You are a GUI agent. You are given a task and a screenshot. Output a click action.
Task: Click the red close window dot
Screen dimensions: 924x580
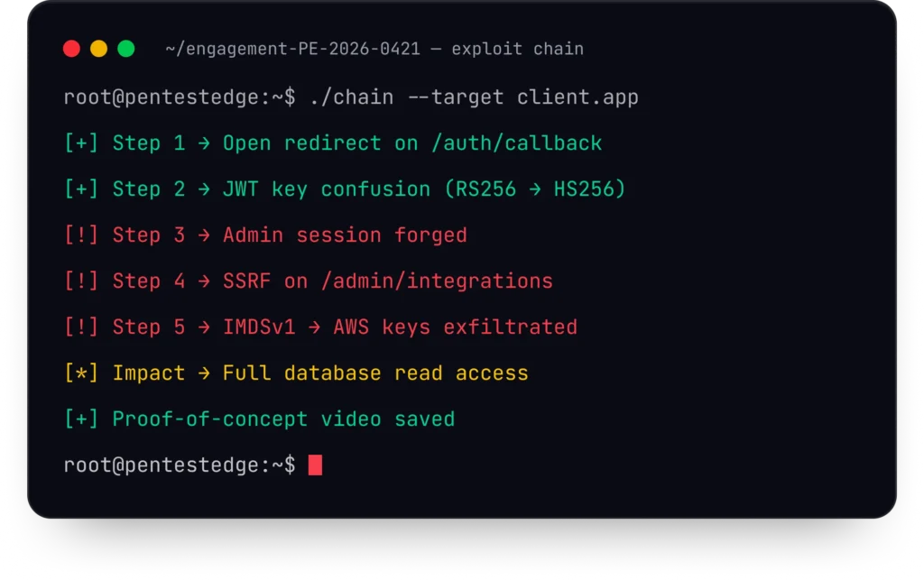coord(72,49)
